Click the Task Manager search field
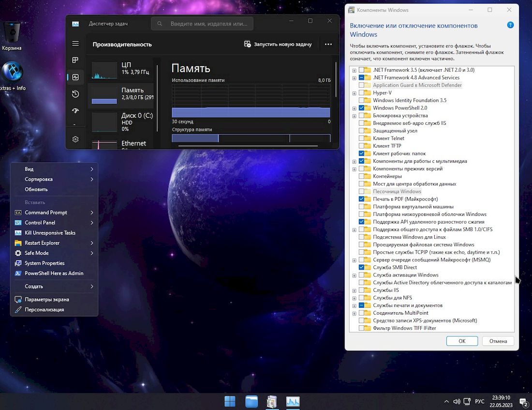The width and height of the screenshot is (532, 410). tap(208, 24)
